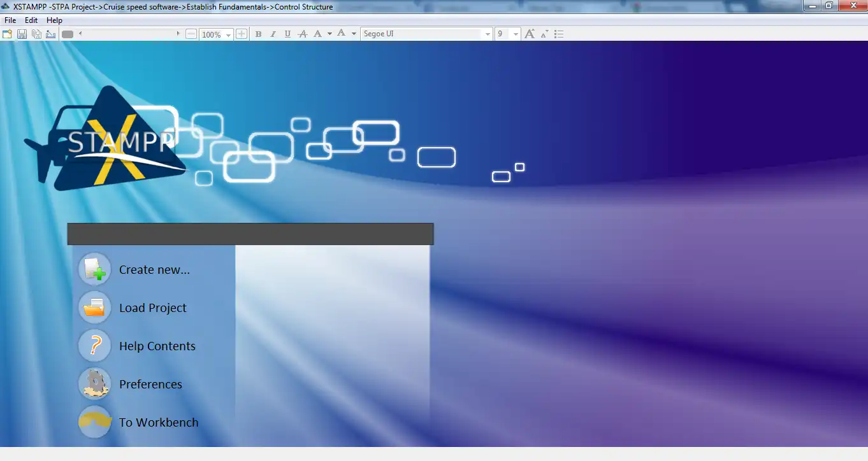Click the save toolbar icon
Image resolution: width=868 pixels, height=461 pixels.
click(x=22, y=34)
